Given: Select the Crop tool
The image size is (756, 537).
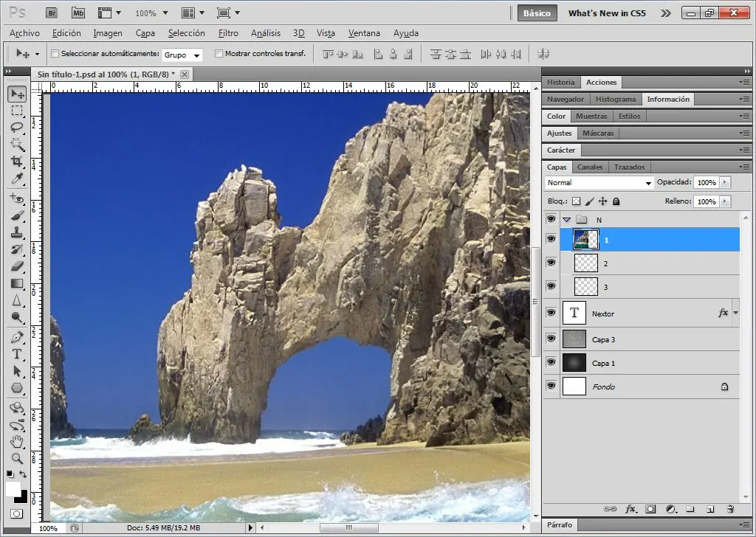Looking at the screenshot, I should [17, 161].
